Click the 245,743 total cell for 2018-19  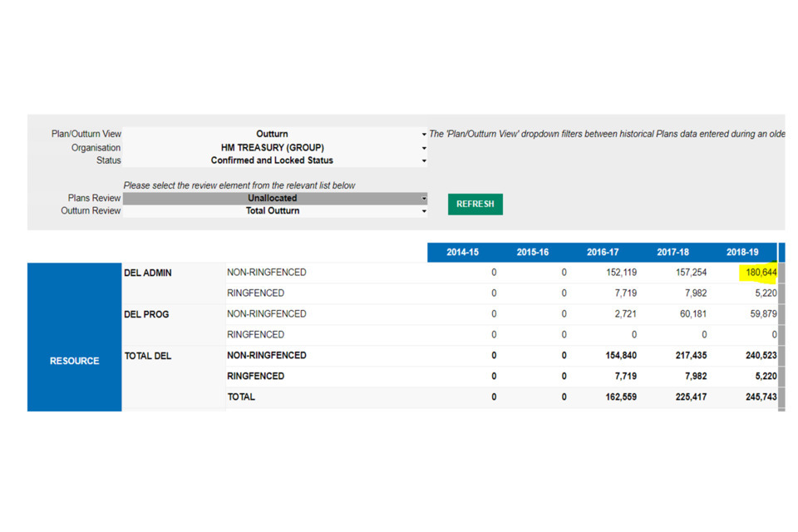(x=760, y=397)
